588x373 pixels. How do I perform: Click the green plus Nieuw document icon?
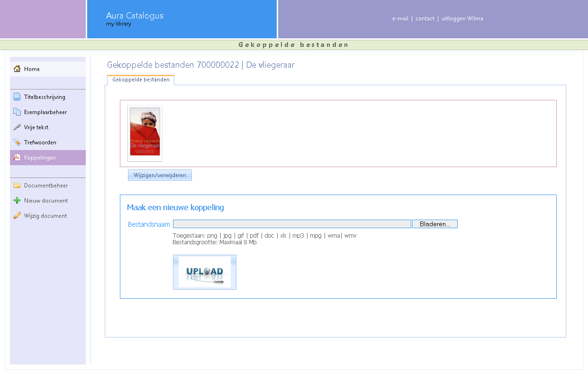coord(17,201)
